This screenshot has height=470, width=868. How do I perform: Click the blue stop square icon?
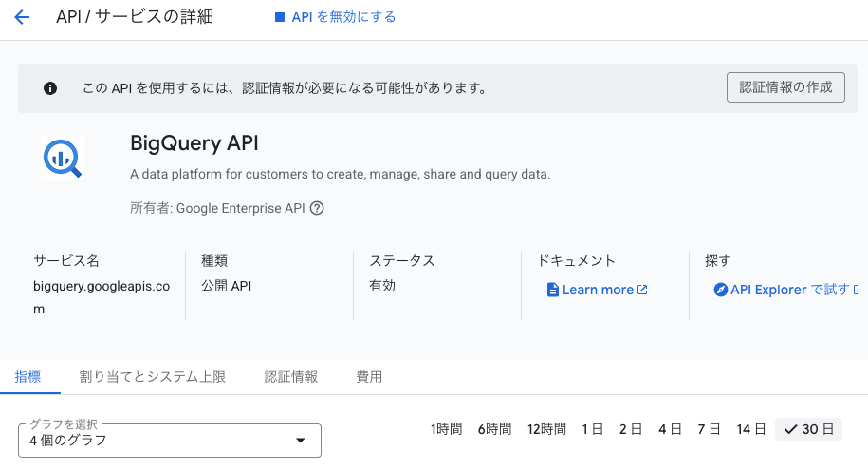point(280,17)
